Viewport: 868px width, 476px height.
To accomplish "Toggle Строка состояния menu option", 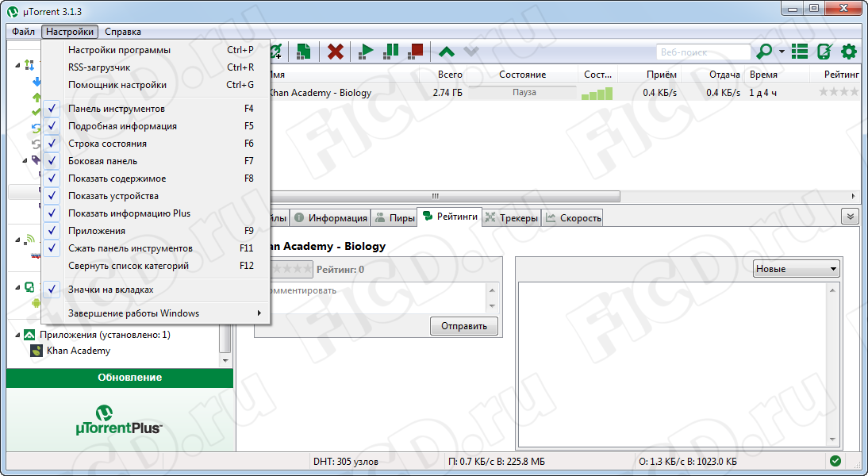I will click(156, 144).
